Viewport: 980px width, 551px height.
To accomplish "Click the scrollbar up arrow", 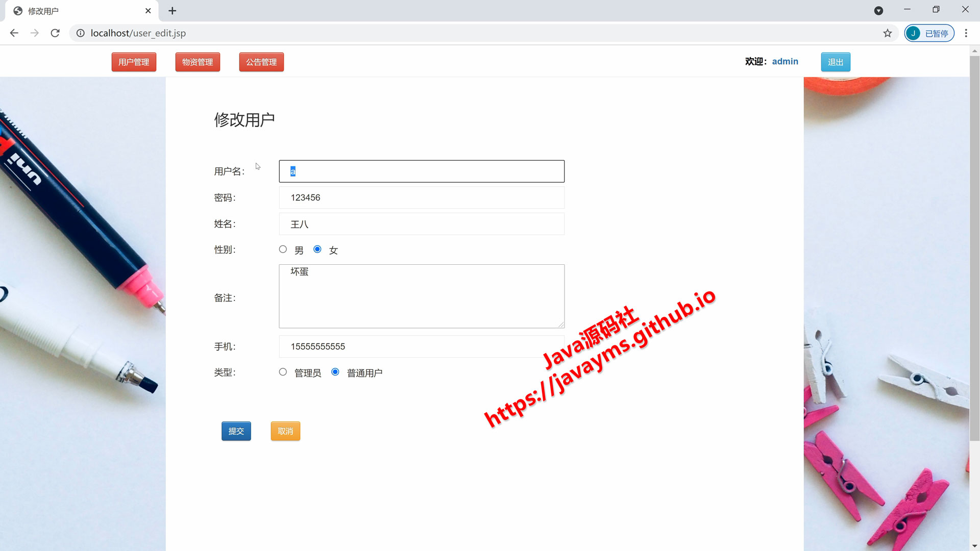I will click(974, 51).
